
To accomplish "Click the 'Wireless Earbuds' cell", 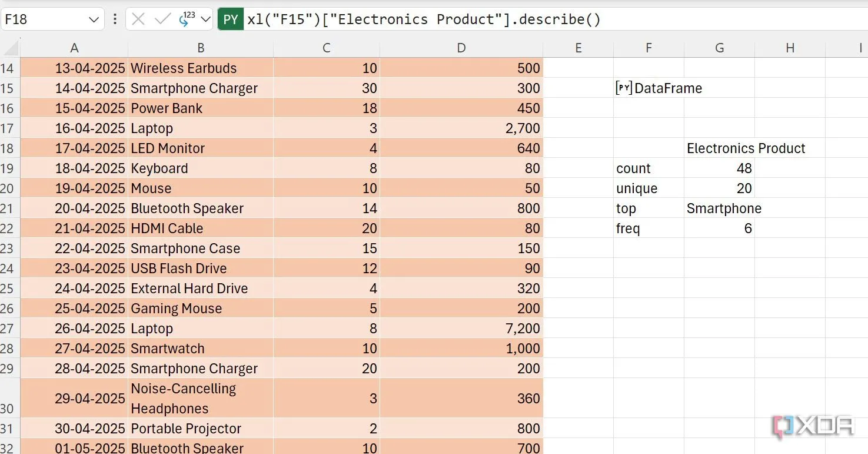I will 201,68.
